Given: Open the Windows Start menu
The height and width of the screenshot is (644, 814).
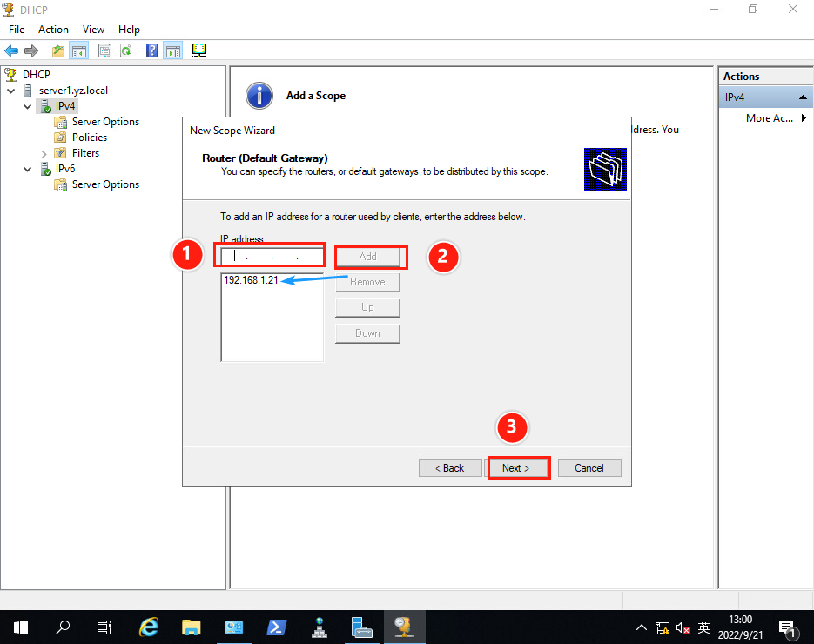Looking at the screenshot, I should (21, 627).
